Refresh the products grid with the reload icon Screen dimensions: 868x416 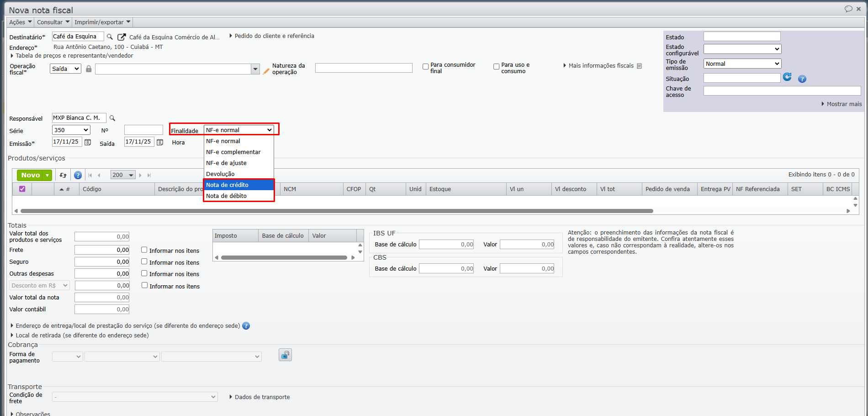click(x=63, y=175)
